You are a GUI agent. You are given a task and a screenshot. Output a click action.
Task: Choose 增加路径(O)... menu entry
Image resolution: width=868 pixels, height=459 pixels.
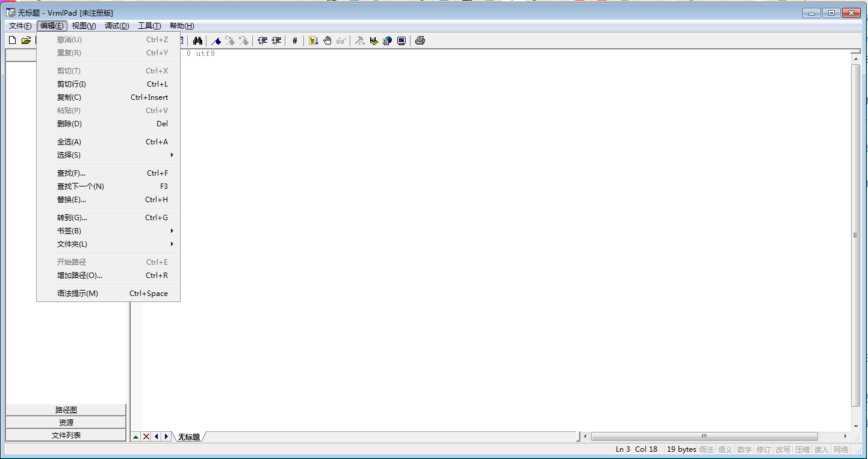(x=108, y=276)
